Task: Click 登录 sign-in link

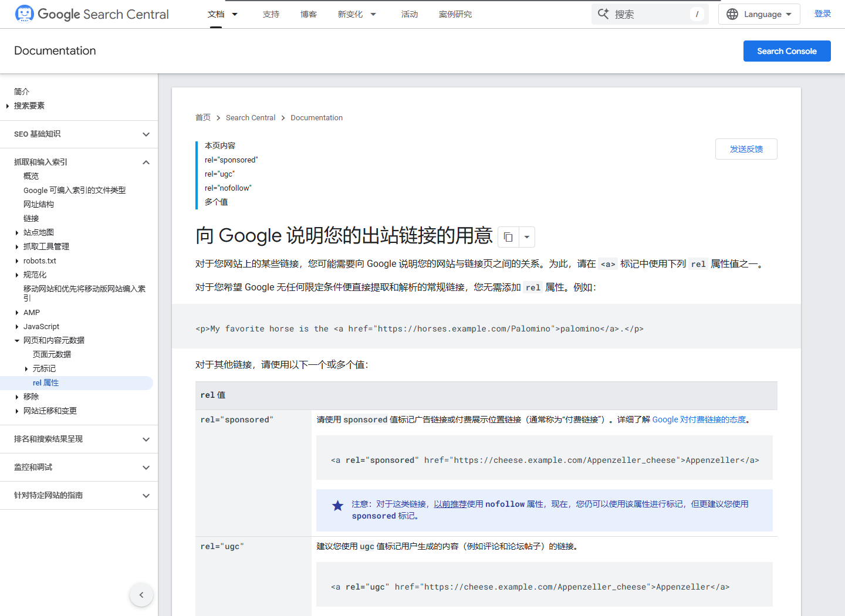Action: point(823,14)
